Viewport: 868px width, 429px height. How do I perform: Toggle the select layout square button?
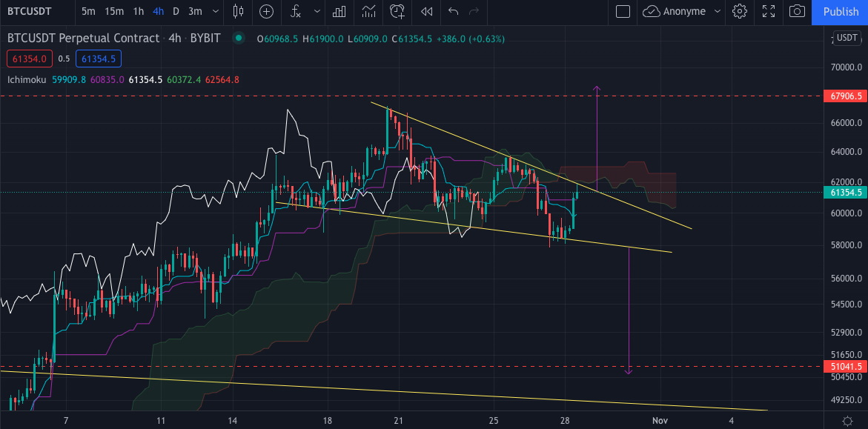point(623,11)
